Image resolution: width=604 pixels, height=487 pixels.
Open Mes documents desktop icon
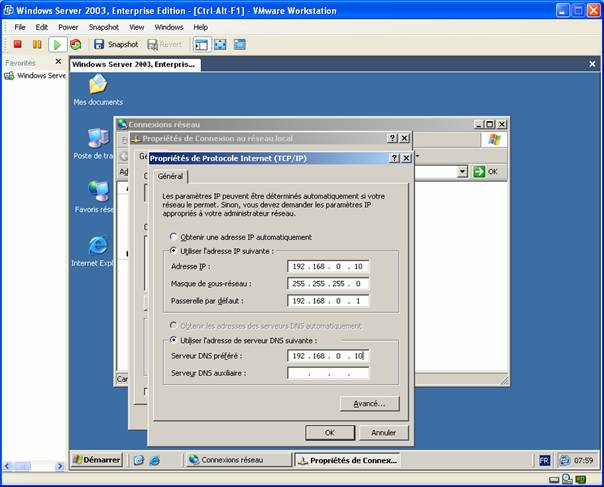pyautogui.click(x=98, y=90)
